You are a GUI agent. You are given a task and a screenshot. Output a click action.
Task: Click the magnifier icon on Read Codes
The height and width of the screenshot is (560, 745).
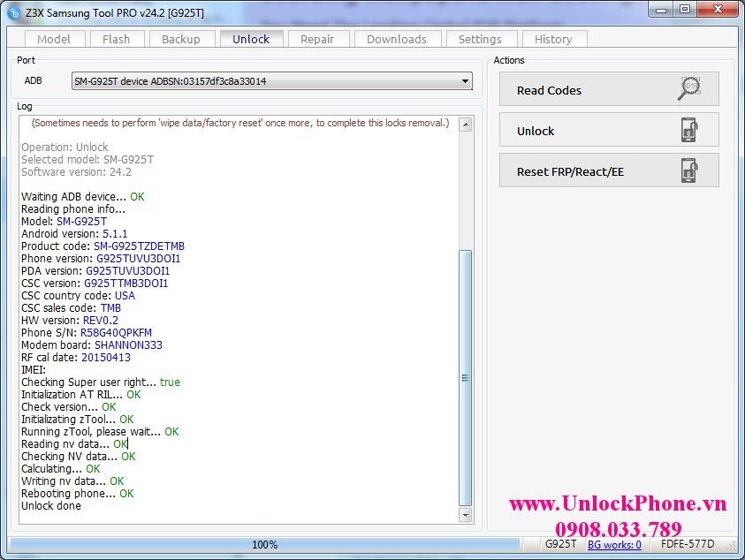pyautogui.click(x=688, y=88)
